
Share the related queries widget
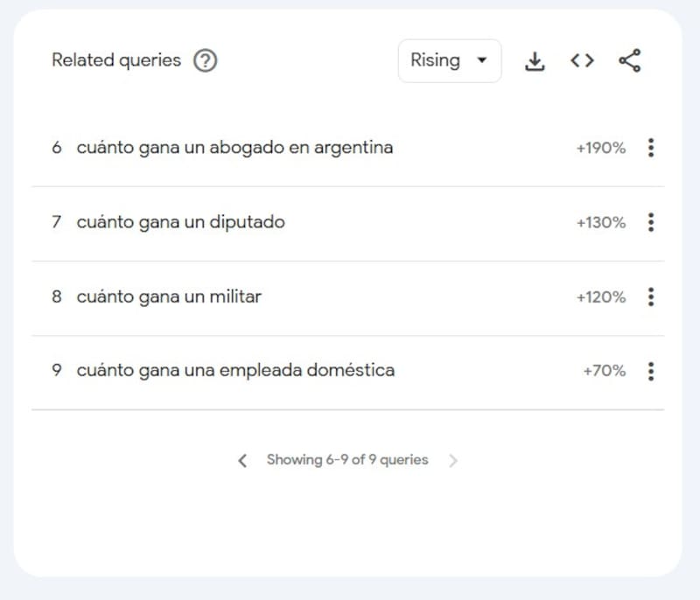(629, 60)
